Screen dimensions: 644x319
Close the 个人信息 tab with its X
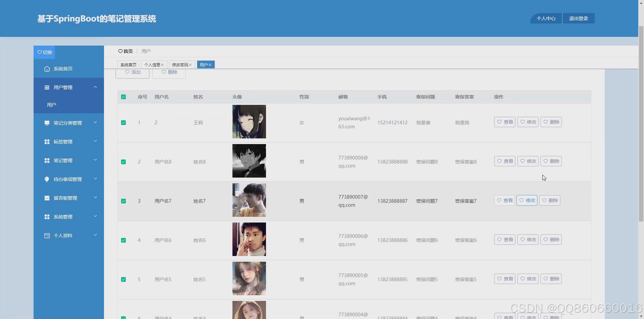point(162,65)
